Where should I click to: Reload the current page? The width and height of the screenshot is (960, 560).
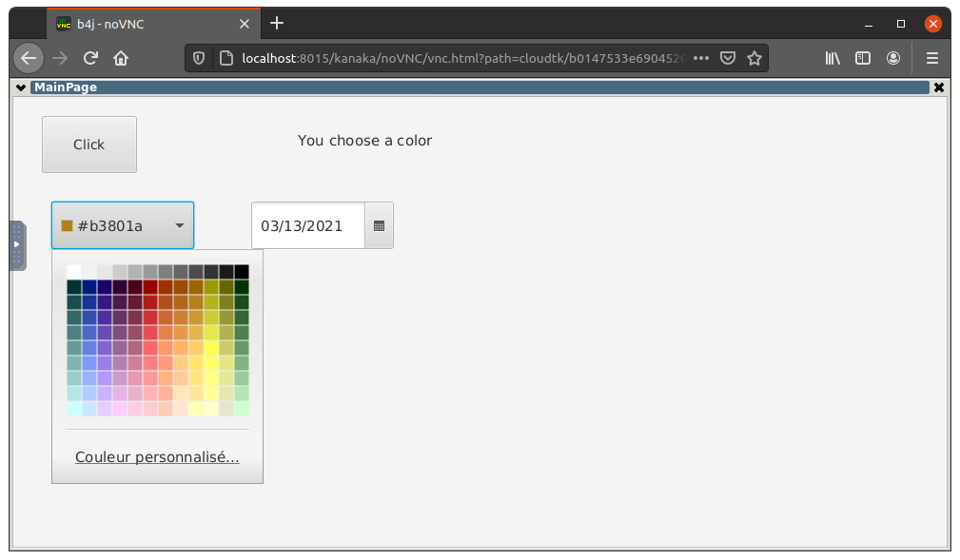[90, 58]
